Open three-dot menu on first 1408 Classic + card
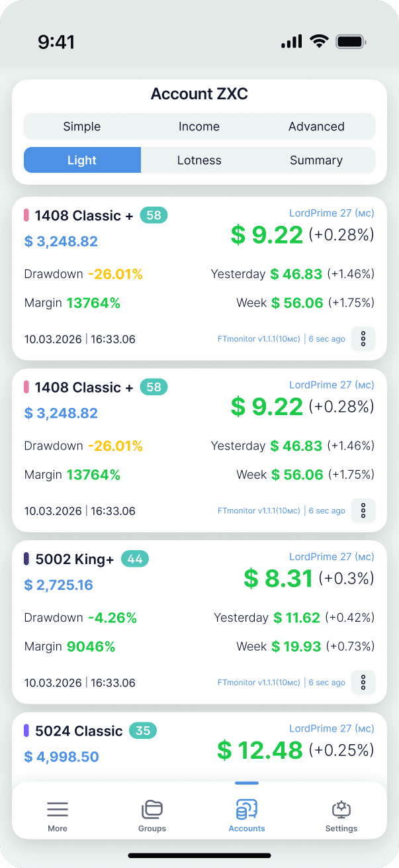The image size is (399, 868). click(363, 339)
